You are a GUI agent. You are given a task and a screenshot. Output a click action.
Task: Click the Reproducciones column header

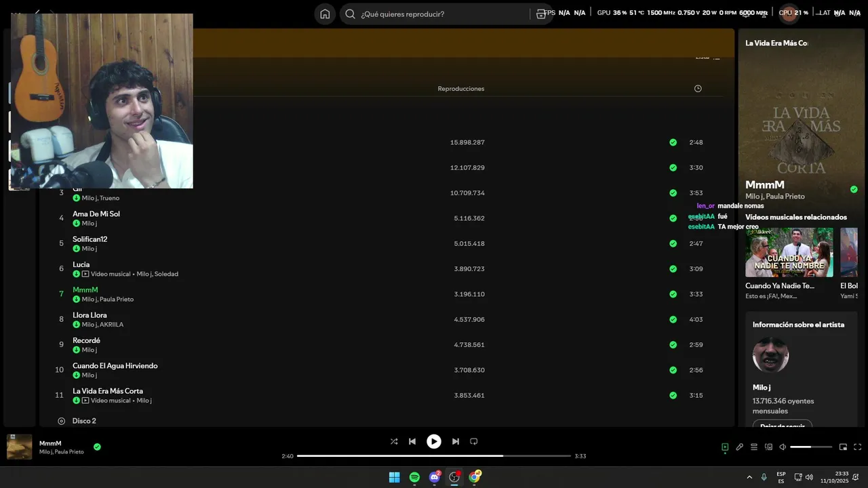coord(461,89)
